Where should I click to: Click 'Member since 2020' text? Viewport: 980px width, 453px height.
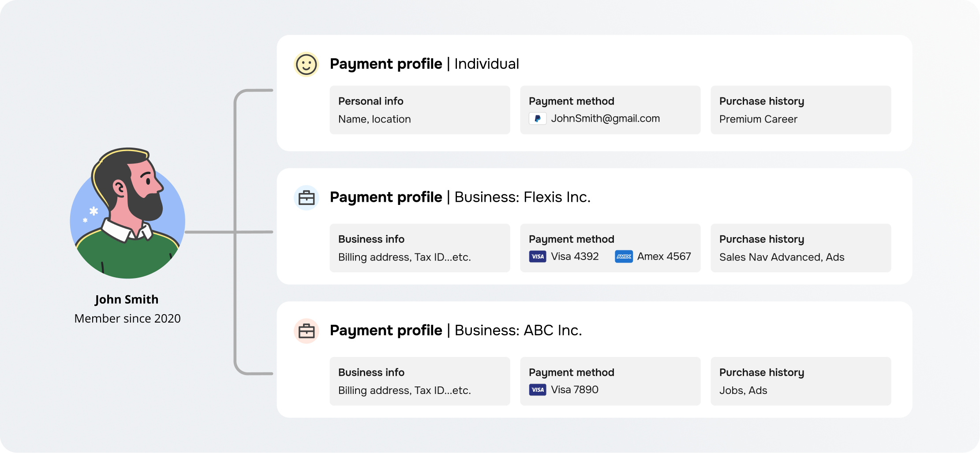click(x=127, y=319)
